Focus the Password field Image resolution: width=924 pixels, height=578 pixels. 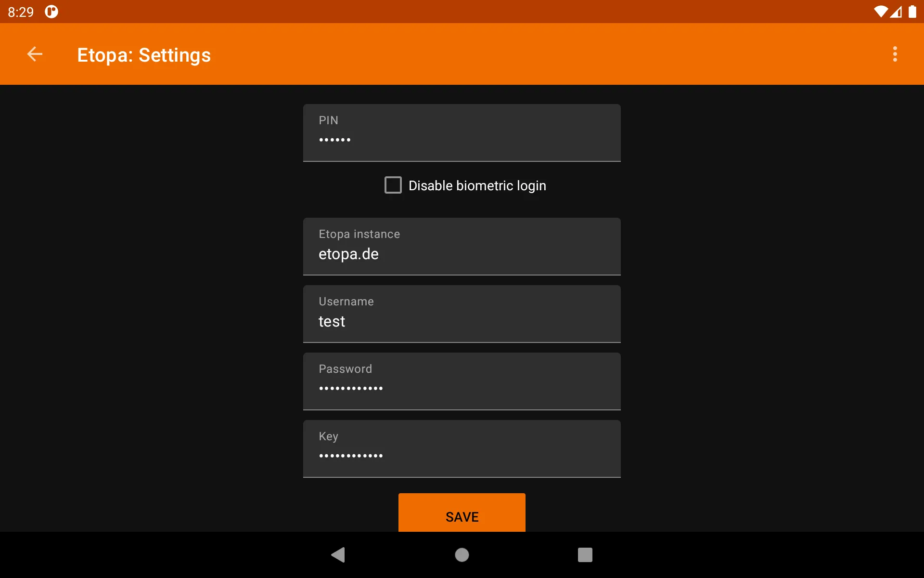point(462,381)
